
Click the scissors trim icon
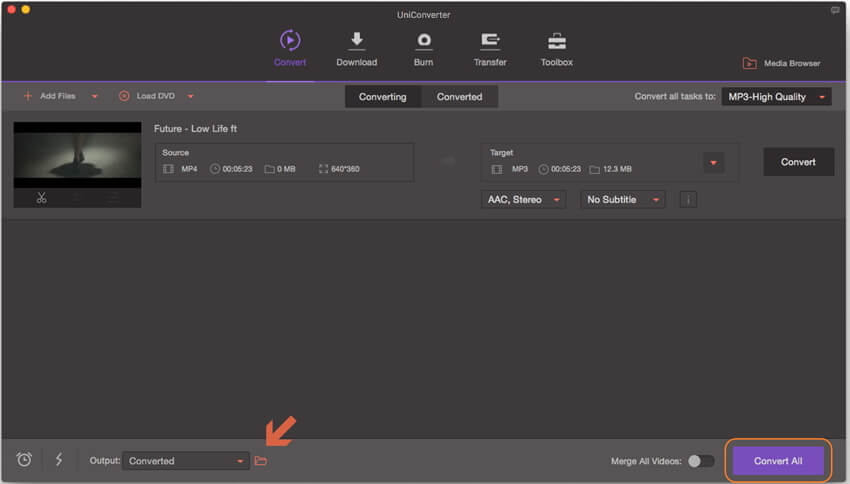pos(42,197)
